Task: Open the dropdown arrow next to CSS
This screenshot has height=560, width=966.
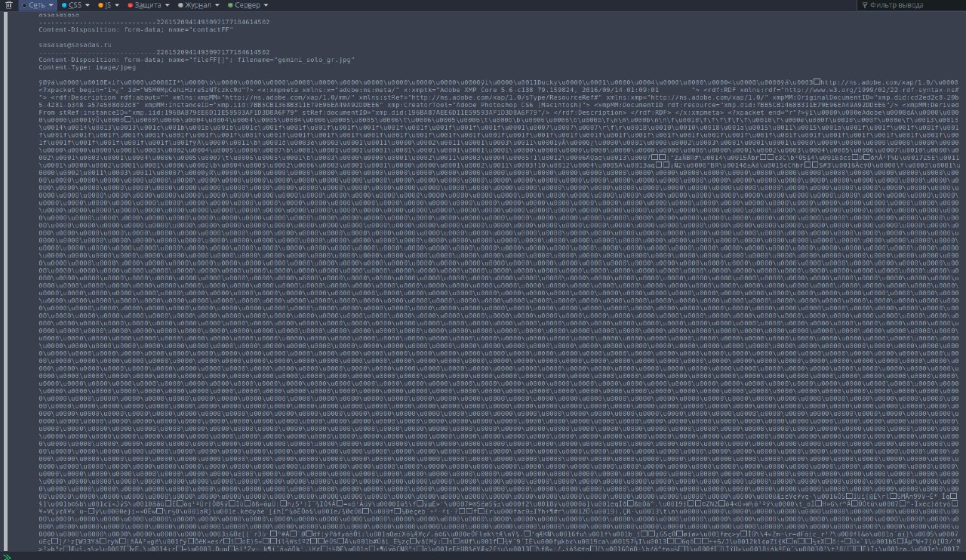Action: coord(88,5)
